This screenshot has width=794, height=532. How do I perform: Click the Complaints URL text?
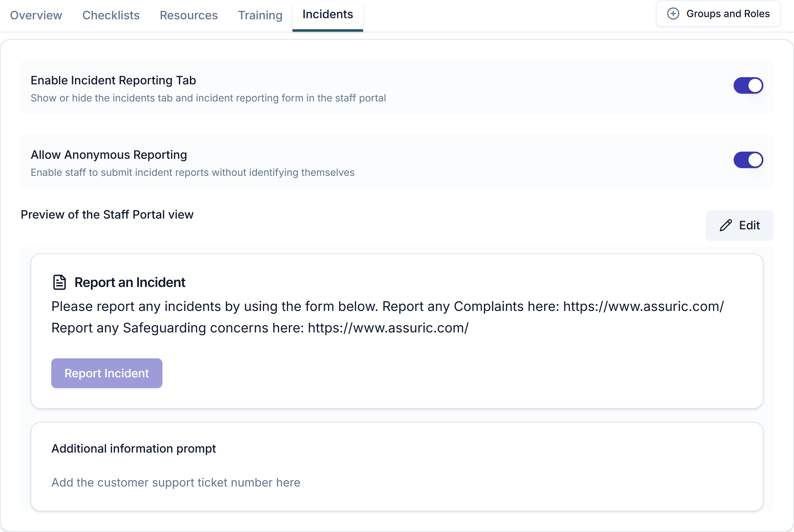(x=643, y=306)
